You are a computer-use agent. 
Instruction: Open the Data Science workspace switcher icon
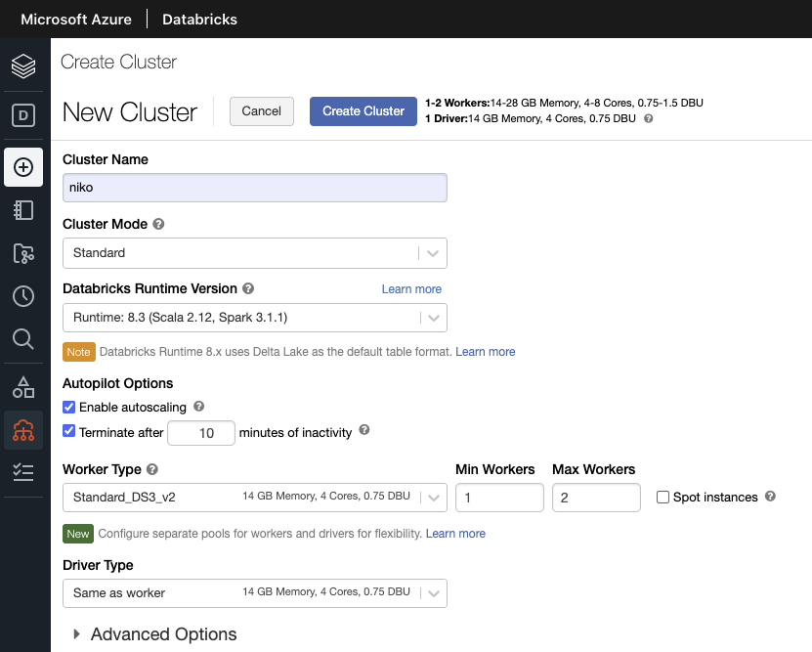pyautogui.click(x=23, y=115)
